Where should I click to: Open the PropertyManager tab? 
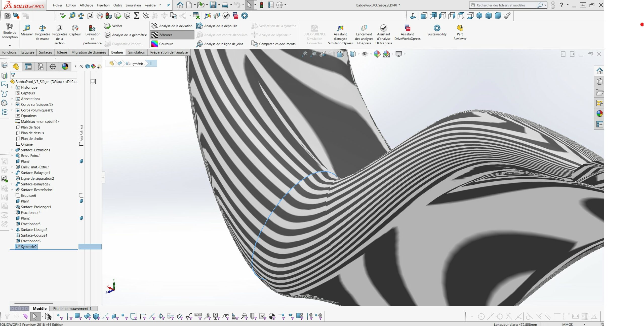(x=28, y=67)
